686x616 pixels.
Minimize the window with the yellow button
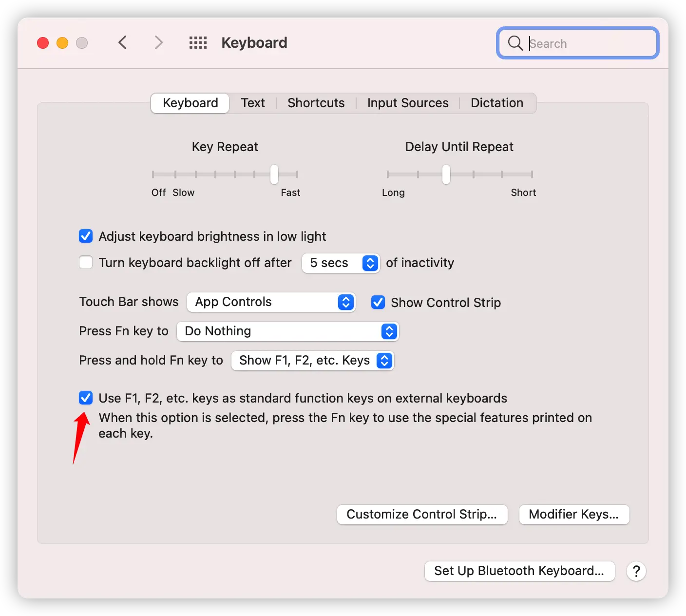(x=62, y=43)
